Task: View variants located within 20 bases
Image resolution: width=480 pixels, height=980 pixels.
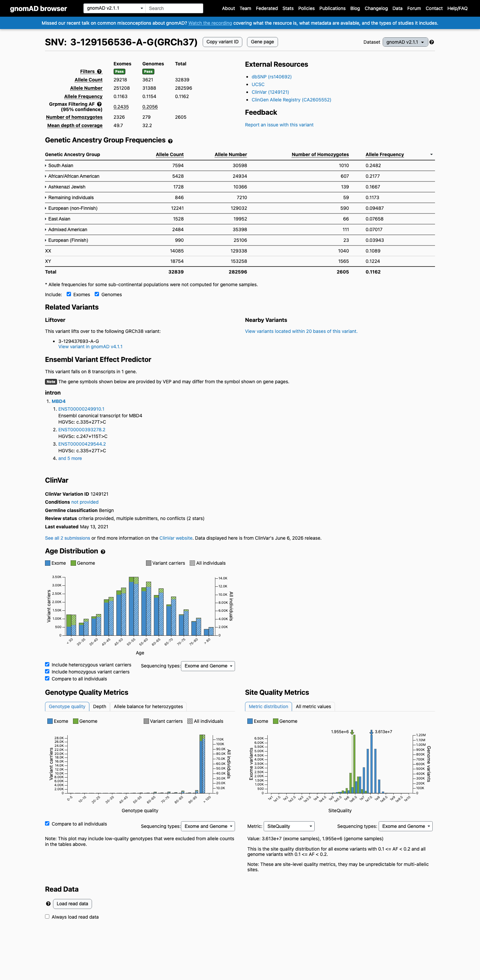Action: tap(301, 331)
